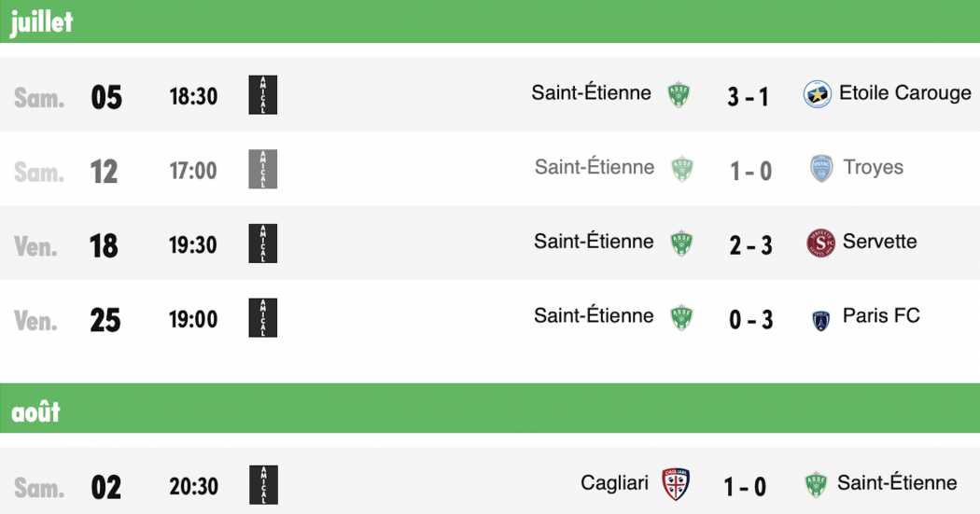The height and width of the screenshot is (514, 980).
Task: Click the Amical badge on 05 juillet match
Action: (263, 95)
